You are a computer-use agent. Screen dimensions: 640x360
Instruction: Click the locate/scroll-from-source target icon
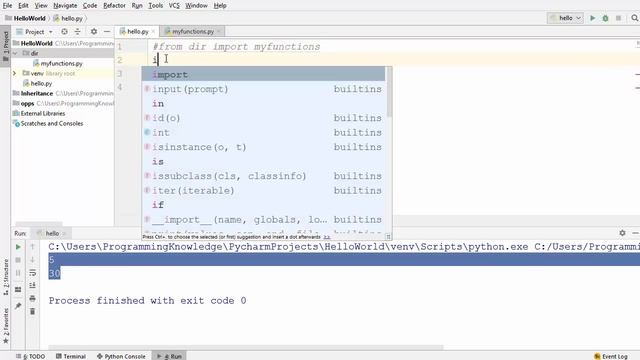(64, 31)
